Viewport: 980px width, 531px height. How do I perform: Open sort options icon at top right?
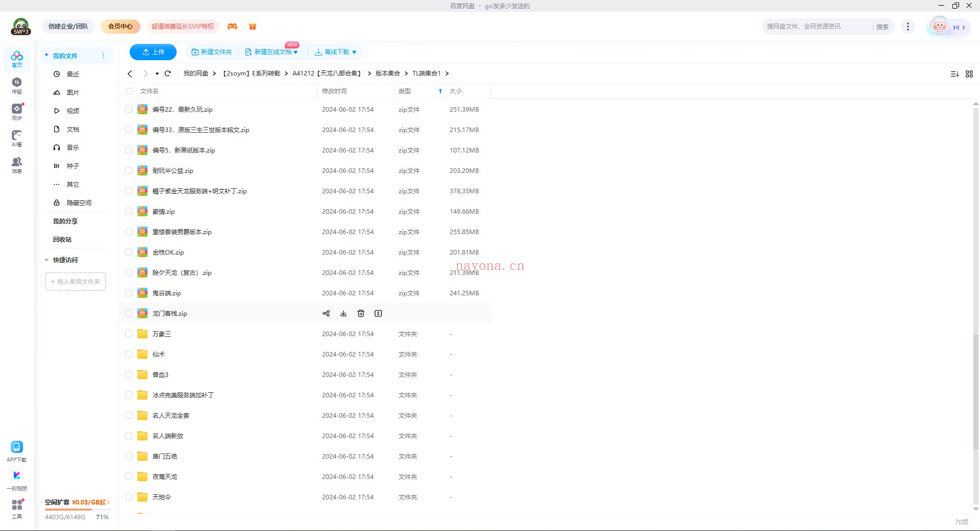click(954, 74)
